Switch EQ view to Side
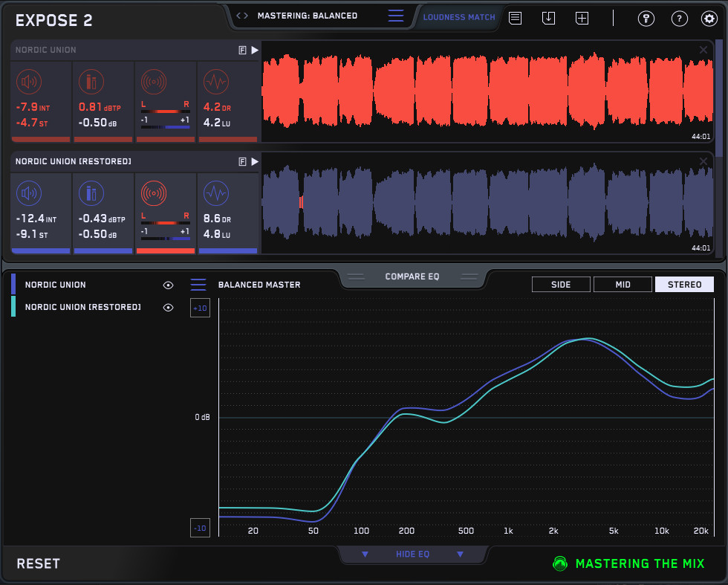The image size is (728, 585). (x=561, y=285)
